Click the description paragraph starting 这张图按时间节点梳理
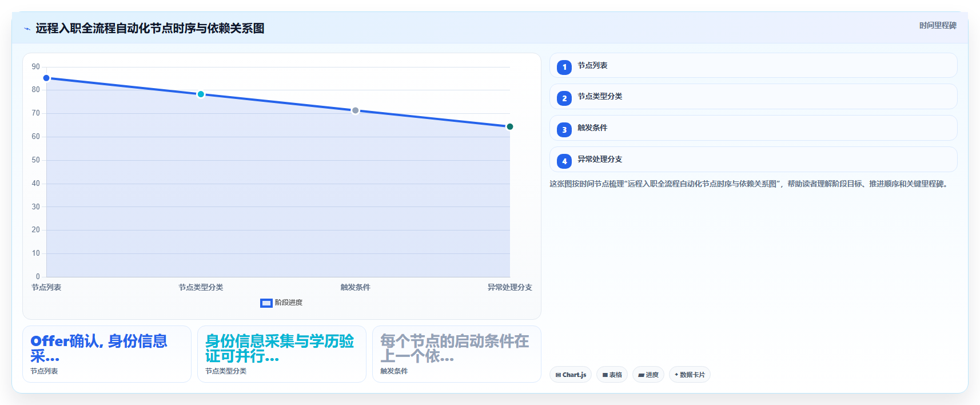Image resolution: width=980 pixels, height=405 pixels. (x=750, y=184)
